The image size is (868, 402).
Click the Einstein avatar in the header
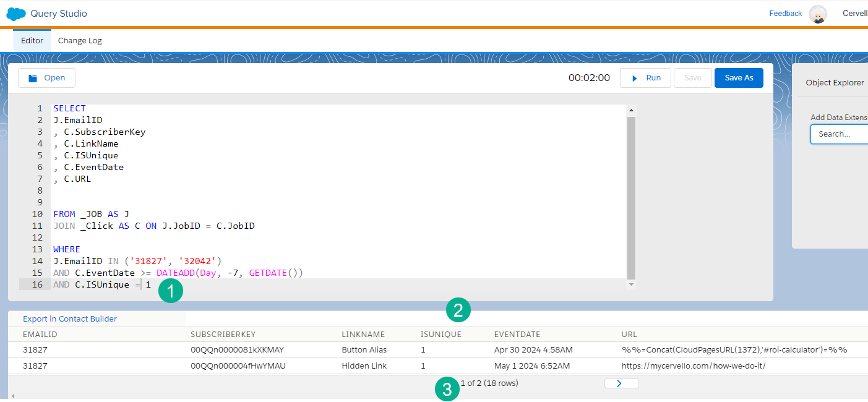coord(818,13)
